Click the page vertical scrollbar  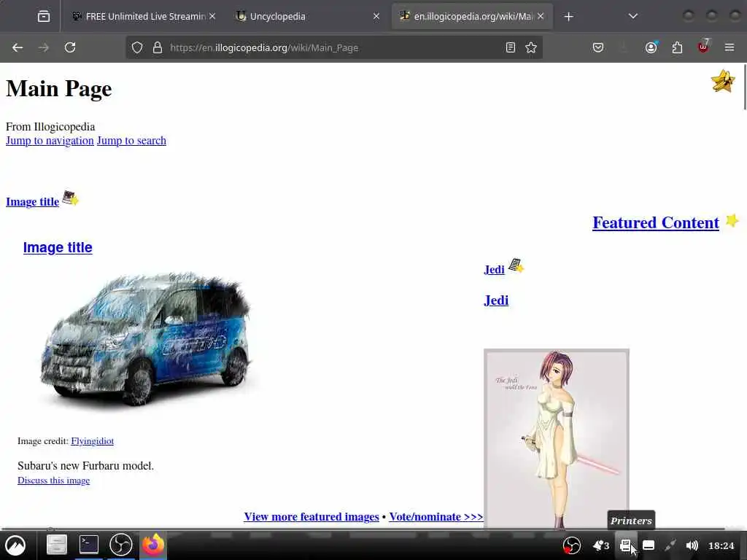(x=745, y=88)
